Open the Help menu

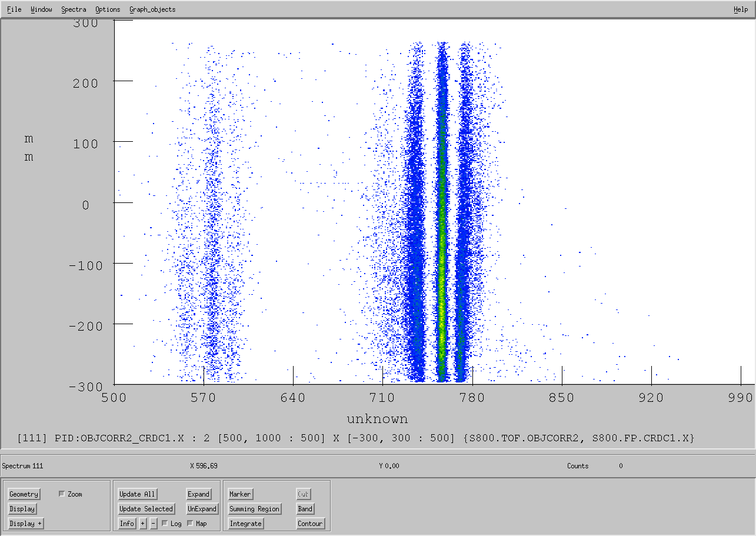[741, 9]
